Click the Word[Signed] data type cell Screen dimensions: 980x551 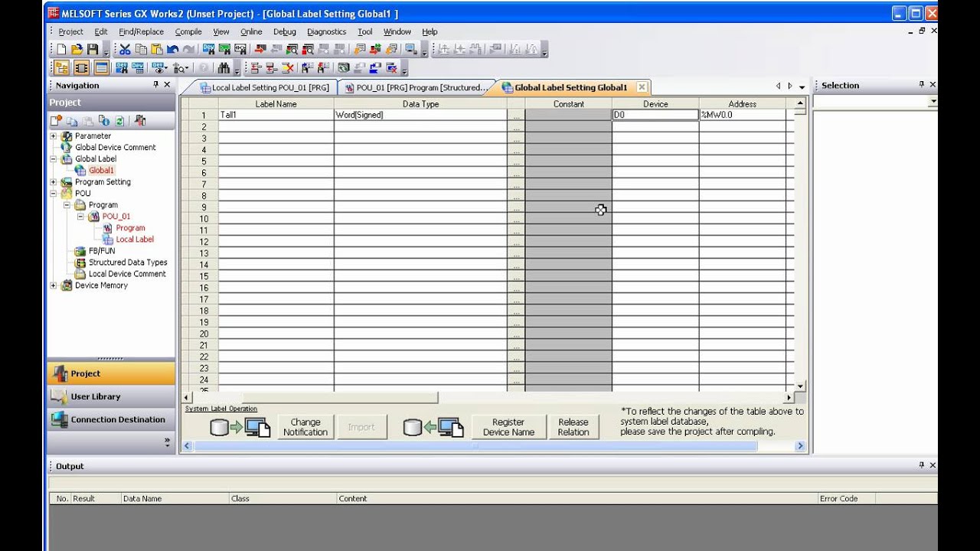pos(420,115)
